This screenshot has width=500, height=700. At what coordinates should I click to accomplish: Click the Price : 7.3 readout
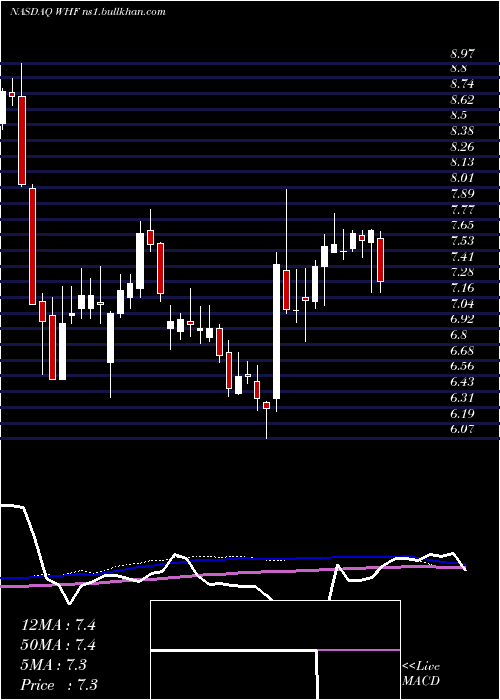[x=59, y=685]
